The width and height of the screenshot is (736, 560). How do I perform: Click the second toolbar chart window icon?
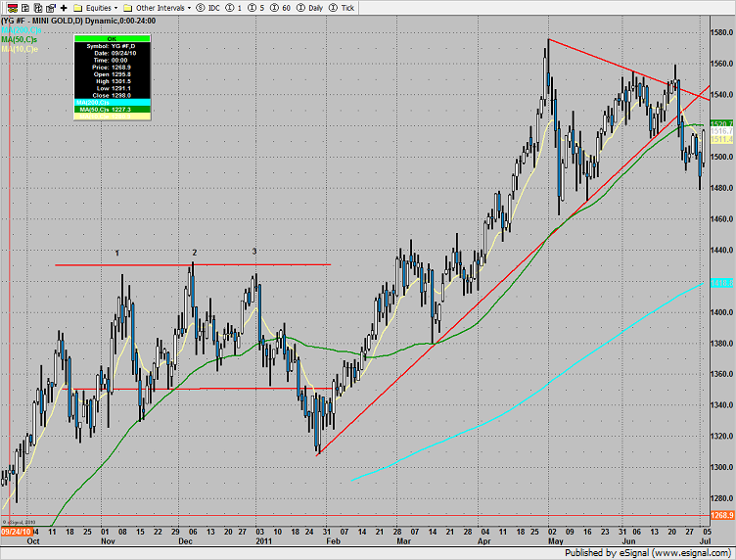pos(25,8)
